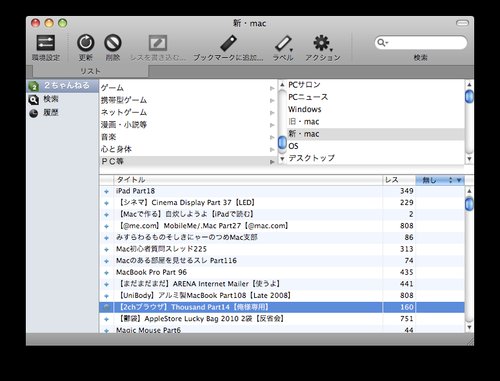Open the ラベル label icon menu
Screen dimensions: 500x381
(283, 44)
